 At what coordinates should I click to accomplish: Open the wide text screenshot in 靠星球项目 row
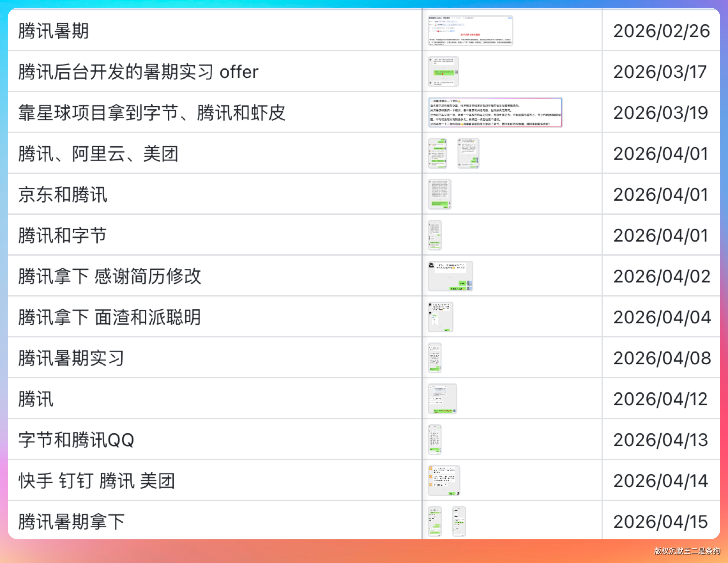(495, 112)
